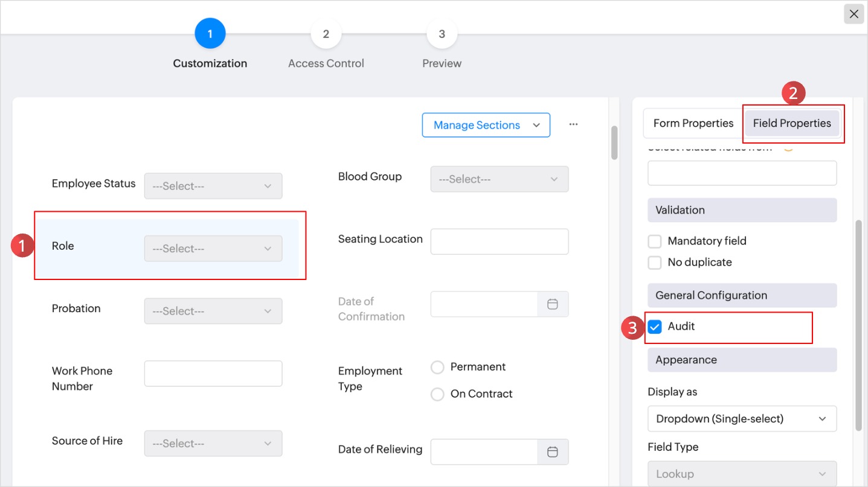This screenshot has height=487, width=868.
Task: Go to step 2 Access Control
Action: pyautogui.click(x=326, y=34)
